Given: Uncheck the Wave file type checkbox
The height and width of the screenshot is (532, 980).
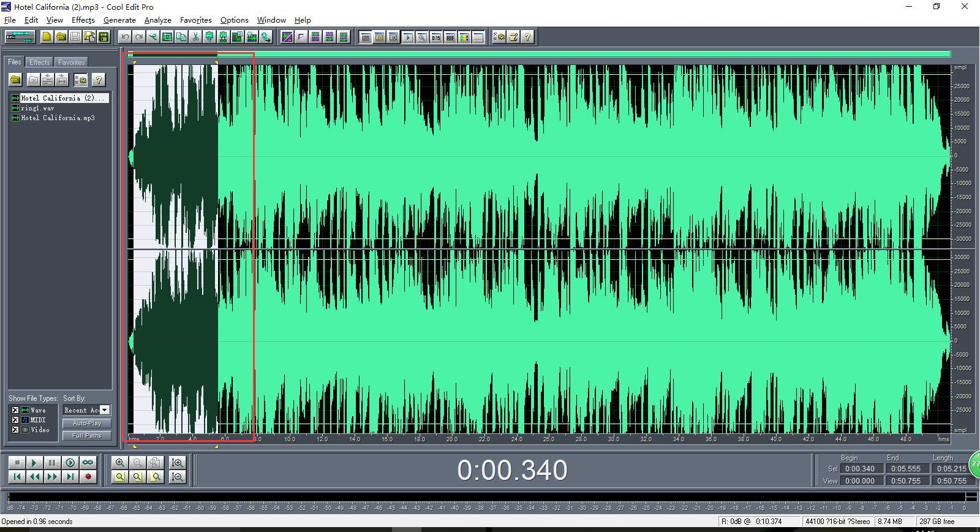Looking at the screenshot, I should pyautogui.click(x=15, y=410).
